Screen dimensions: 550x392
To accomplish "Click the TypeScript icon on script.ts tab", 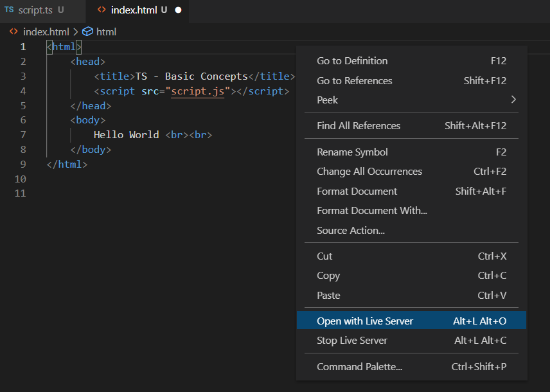I will coord(9,10).
